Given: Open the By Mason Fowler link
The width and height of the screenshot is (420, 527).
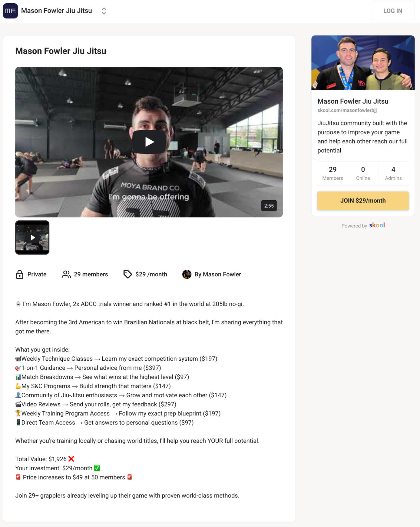Looking at the screenshot, I should click(x=218, y=274).
